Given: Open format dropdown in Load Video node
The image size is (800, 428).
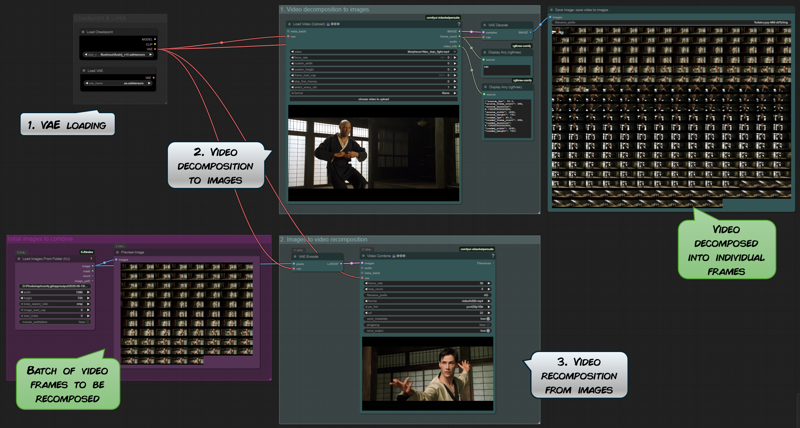Looking at the screenshot, I should pyautogui.click(x=373, y=93).
